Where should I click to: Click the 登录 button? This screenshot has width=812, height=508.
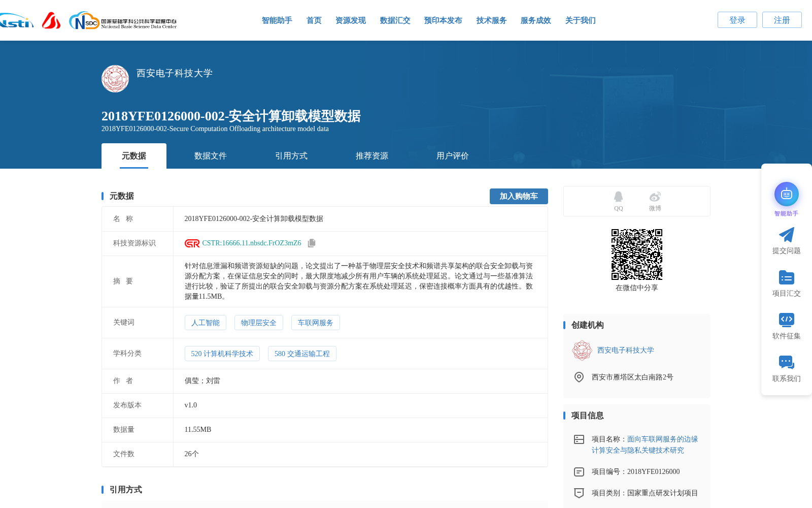click(x=737, y=20)
